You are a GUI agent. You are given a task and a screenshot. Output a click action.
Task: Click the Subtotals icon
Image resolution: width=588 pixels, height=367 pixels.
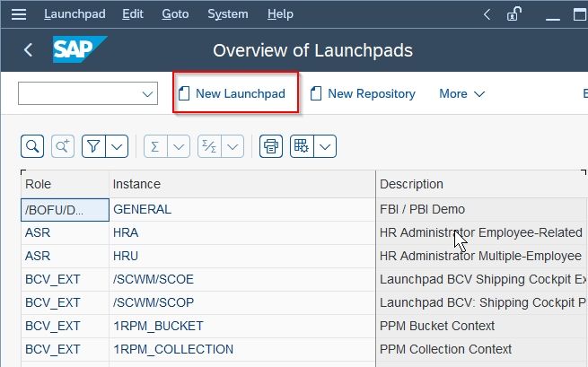coord(209,146)
